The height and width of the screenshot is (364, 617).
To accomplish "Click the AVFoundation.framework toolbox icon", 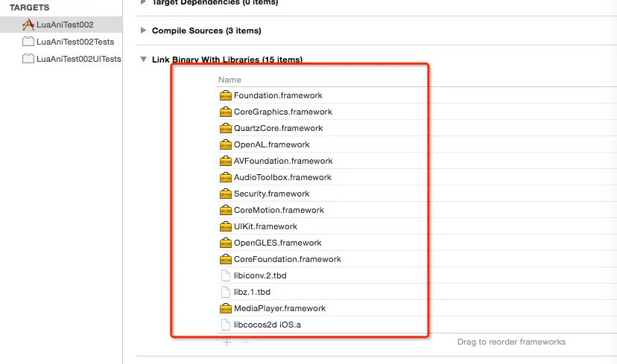I will coord(226,162).
